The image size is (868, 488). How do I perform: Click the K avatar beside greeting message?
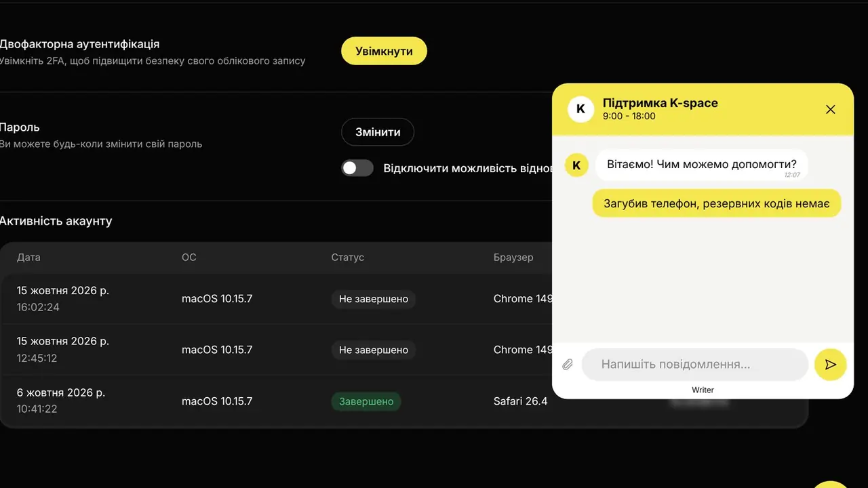(x=577, y=165)
